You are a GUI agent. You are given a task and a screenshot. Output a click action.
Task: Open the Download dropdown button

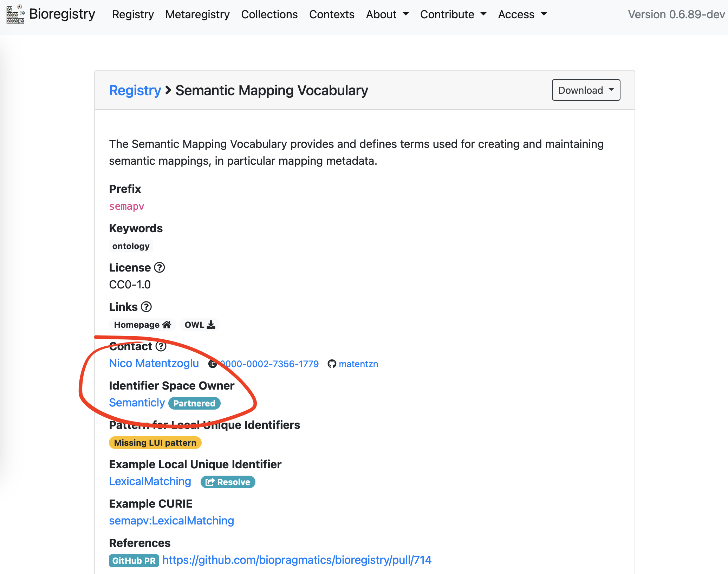click(x=586, y=90)
